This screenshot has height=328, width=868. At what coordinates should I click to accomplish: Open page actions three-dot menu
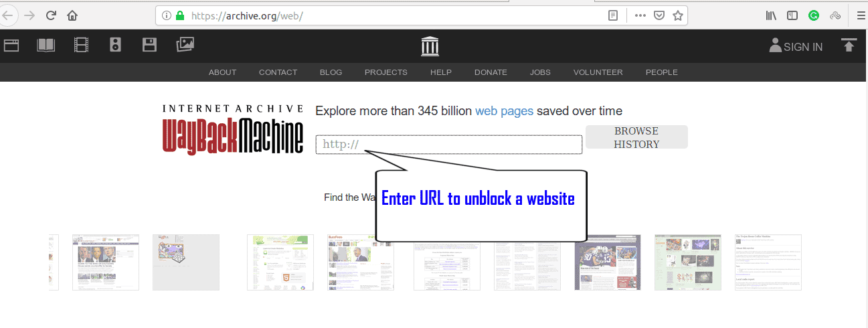pyautogui.click(x=640, y=15)
